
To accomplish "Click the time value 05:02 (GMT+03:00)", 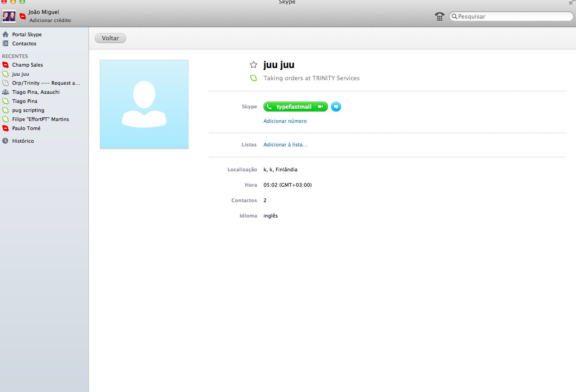I will [x=288, y=185].
